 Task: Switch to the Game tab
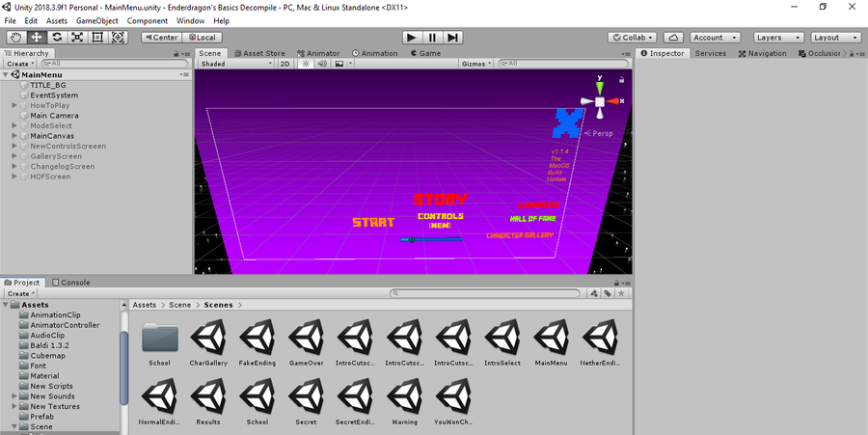(425, 53)
